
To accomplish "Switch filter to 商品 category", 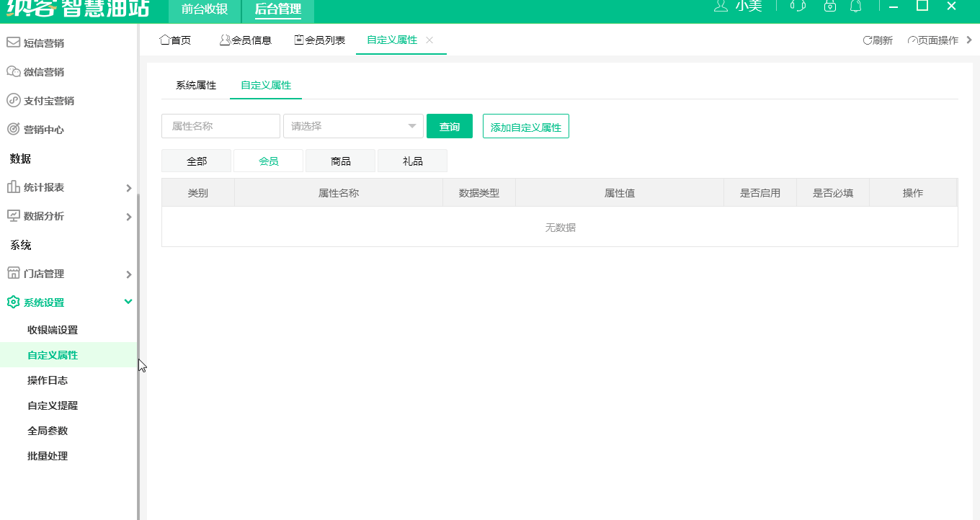I will 340,161.
